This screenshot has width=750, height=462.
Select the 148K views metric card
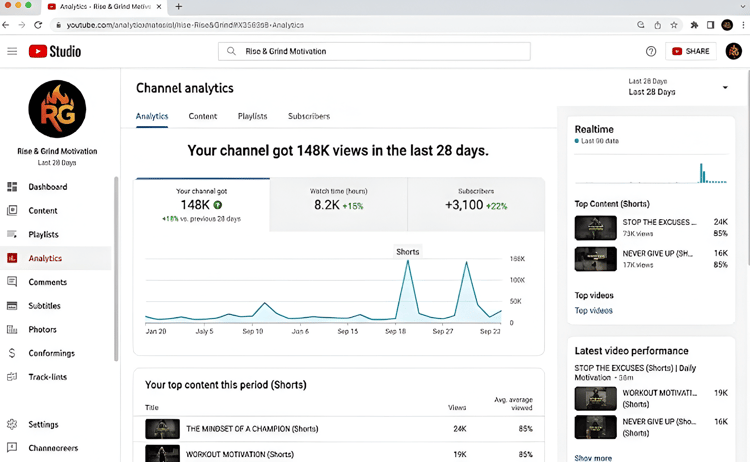[x=202, y=205]
